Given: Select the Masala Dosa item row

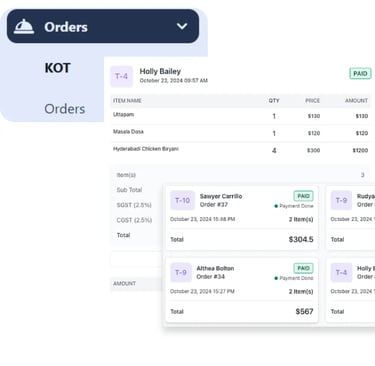Looking at the screenshot, I should click(240, 133).
